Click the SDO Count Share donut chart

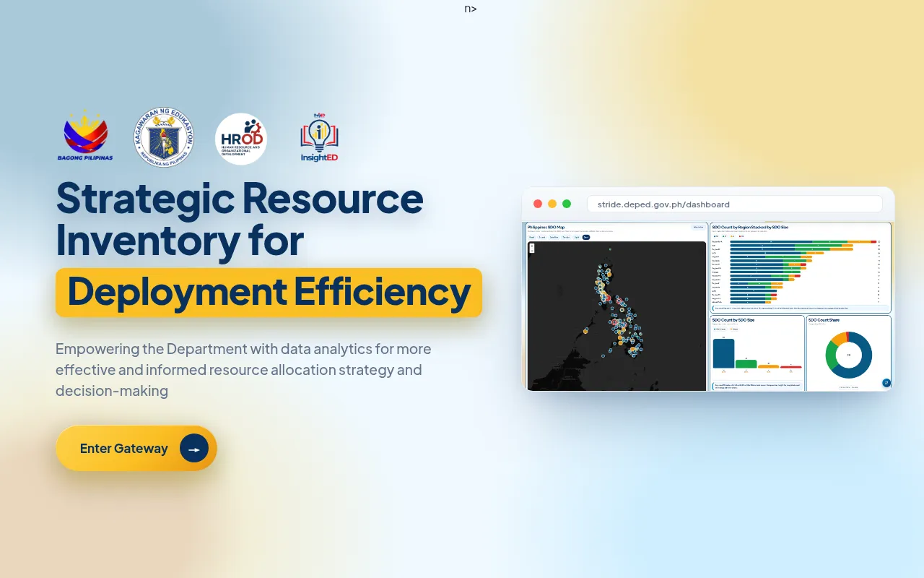(x=848, y=353)
